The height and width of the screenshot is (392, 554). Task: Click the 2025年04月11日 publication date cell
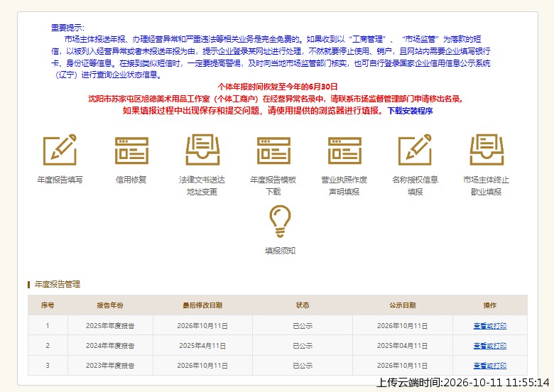tap(403, 345)
